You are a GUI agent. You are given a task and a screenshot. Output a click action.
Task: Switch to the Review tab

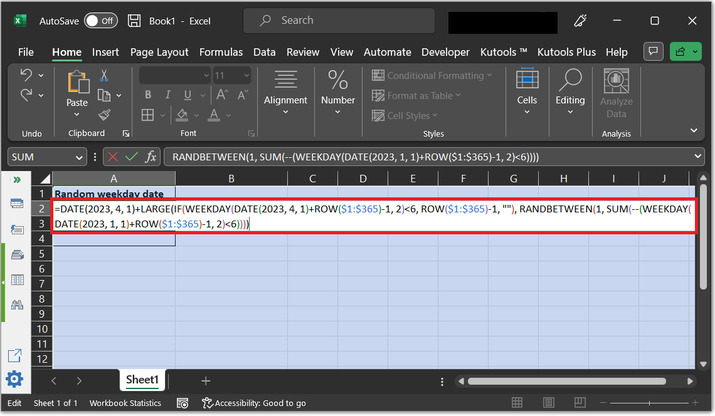[x=303, y=52]
